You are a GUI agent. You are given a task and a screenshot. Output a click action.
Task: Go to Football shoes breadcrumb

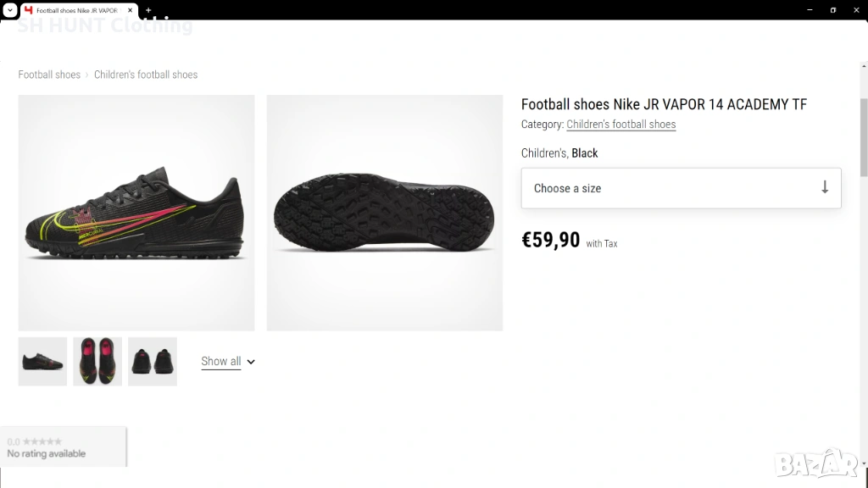pos(49,75)
